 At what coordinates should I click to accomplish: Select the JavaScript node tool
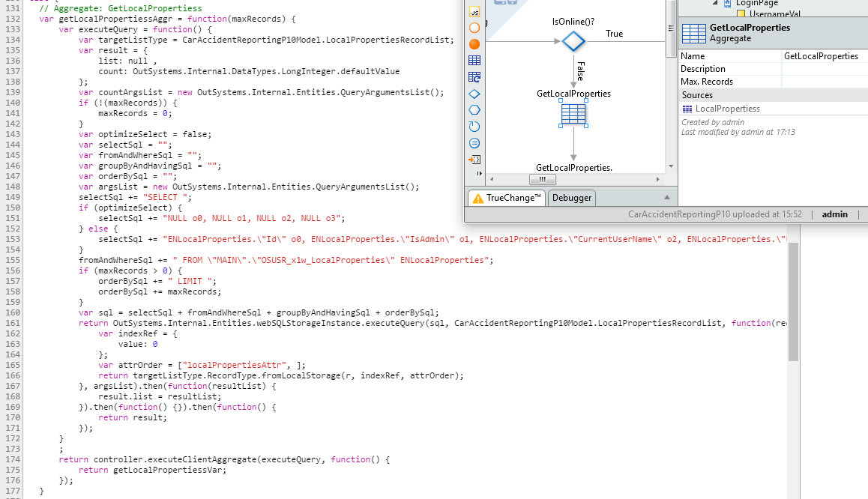click(x=475, y=11)
